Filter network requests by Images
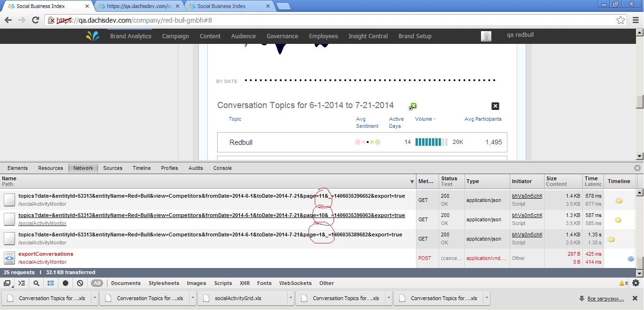The image size is (644, 310). click(x=196, y=283)
